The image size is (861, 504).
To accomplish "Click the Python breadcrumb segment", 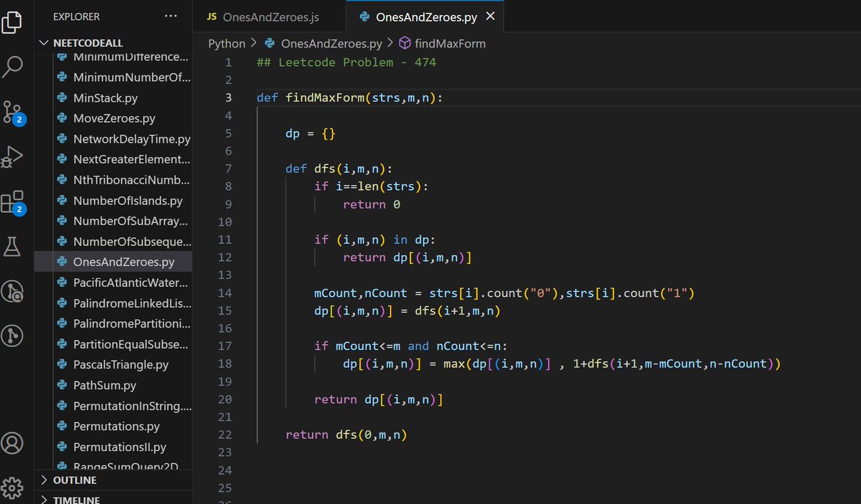I will pyautogui.click(x=227, y=44).
